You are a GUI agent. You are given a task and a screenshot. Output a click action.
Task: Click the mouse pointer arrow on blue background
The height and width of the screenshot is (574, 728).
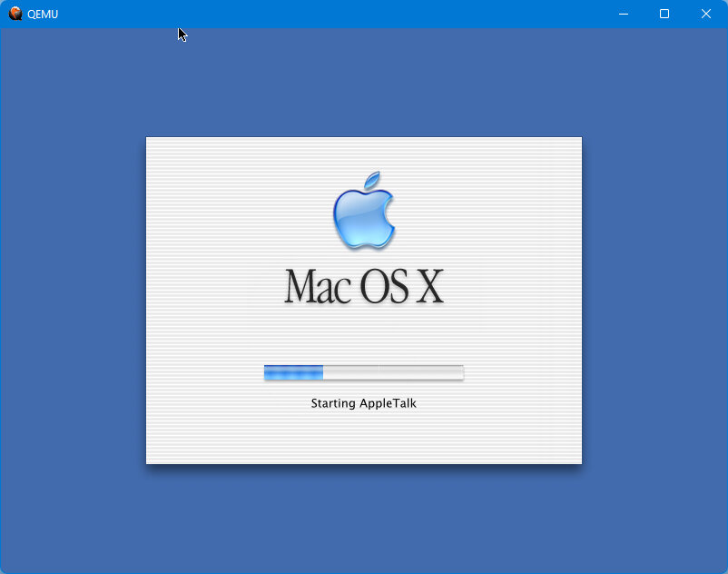pos(182,35)
